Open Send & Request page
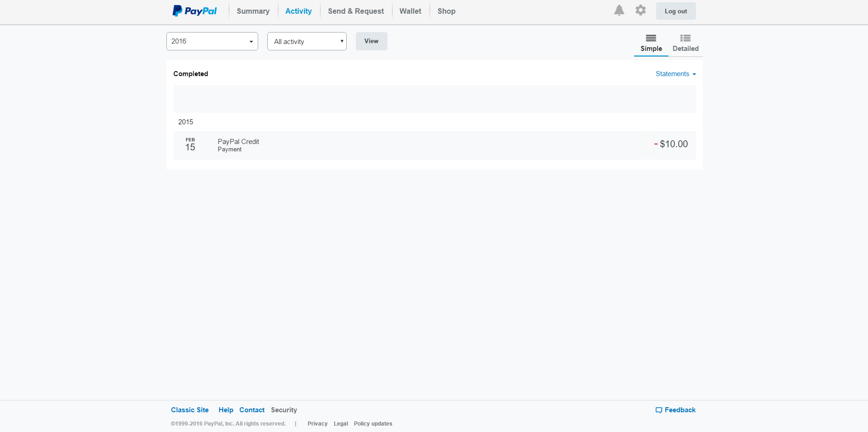The height and width of the screenshot is (432, 868). pyautogui.click(x=356, y=11)
